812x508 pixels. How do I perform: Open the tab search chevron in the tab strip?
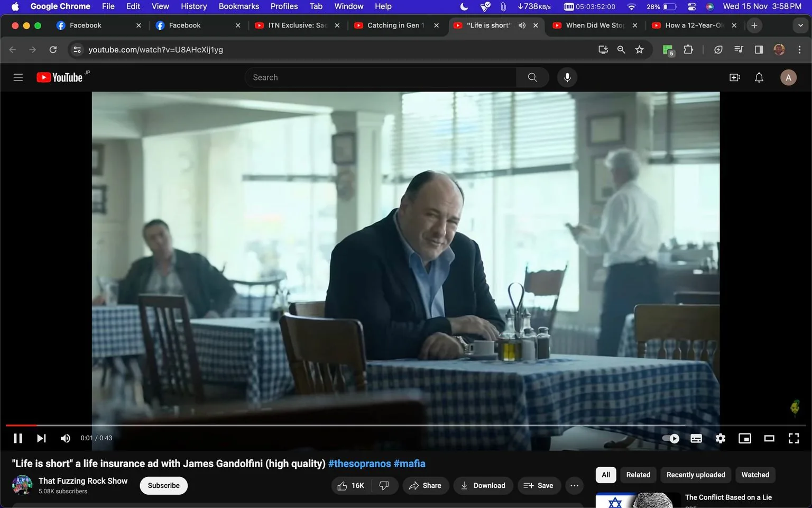[x=800, y=25]
